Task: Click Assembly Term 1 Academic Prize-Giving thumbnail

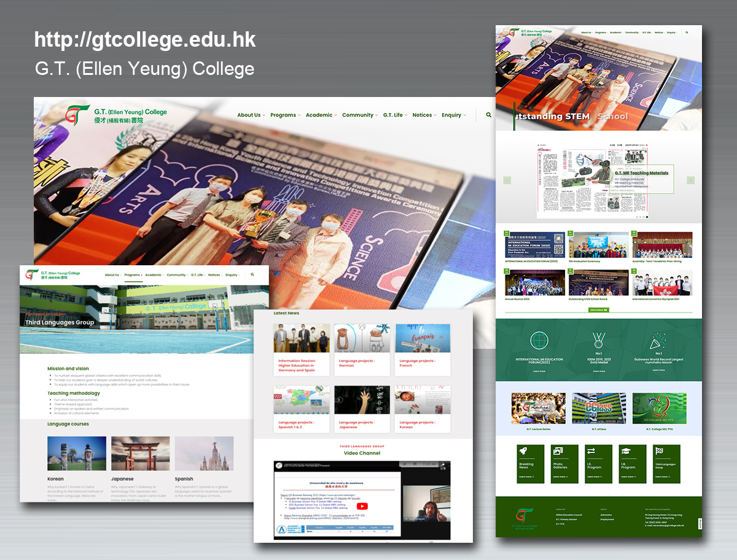Action: pos(662,245)
